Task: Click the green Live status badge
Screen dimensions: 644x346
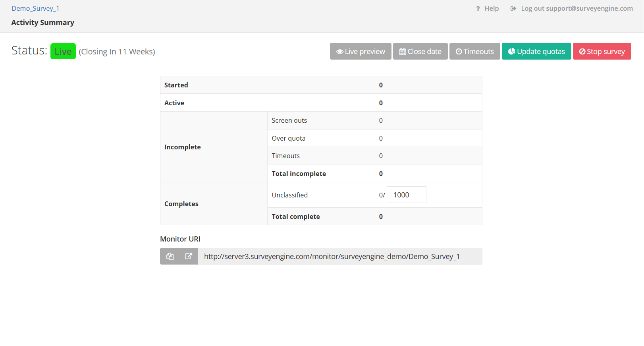Action: [63, 52]
